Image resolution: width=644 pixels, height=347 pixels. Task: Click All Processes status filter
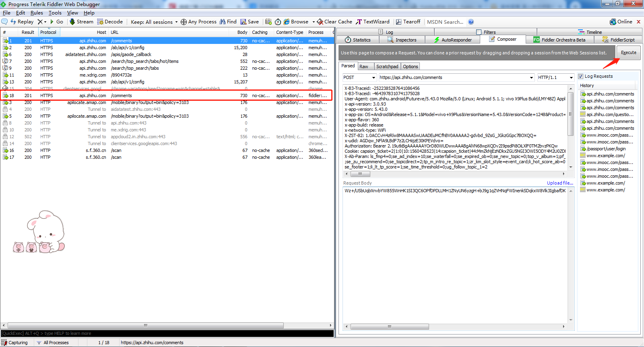click(x=53, y=343)
